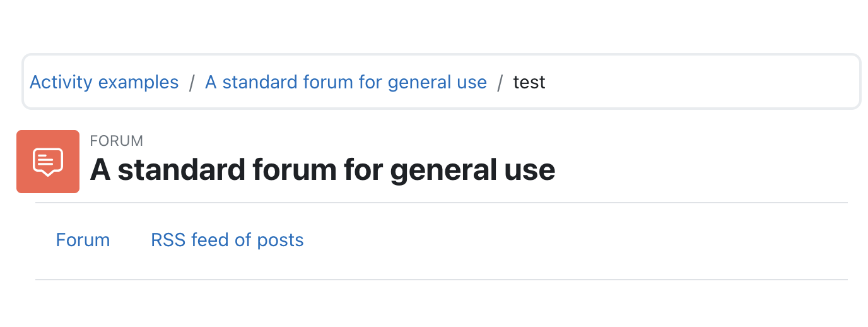Go to 'A standard forum for general use' breadcrumb
Viewport: 868px width, 327px height.
[346, 82]
